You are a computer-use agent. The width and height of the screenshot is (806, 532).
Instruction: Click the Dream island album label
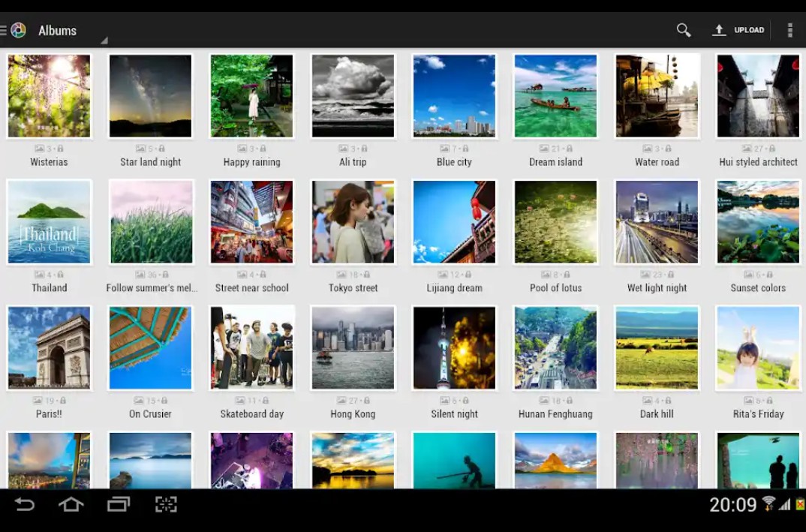555,162
